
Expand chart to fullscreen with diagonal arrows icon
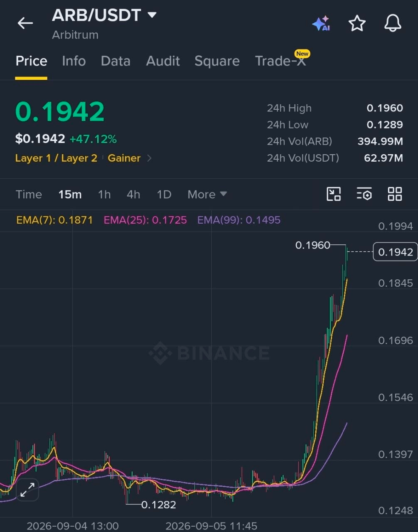pos(27,490)
